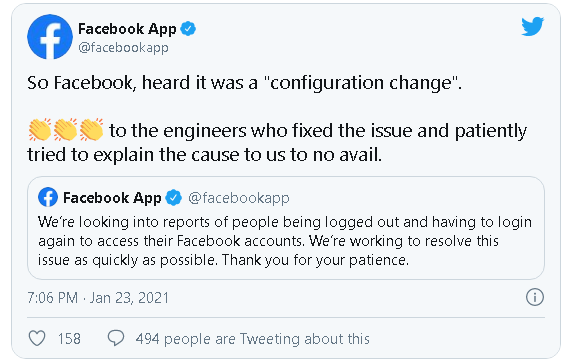Click the Twitter bird logo

click(x=532, y=26)
